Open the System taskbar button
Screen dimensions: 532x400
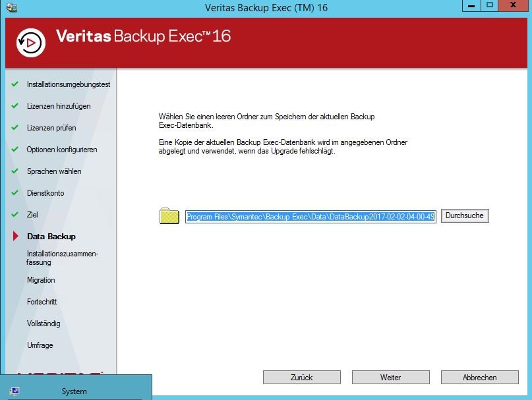pos(76,387)
